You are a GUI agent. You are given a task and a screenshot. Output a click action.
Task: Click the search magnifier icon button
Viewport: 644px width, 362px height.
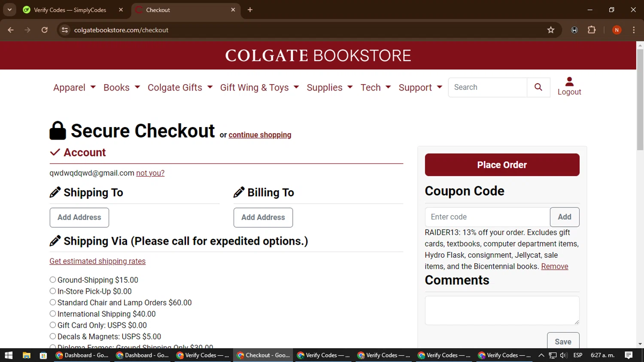pyautogui.click(x=538, y=87)
